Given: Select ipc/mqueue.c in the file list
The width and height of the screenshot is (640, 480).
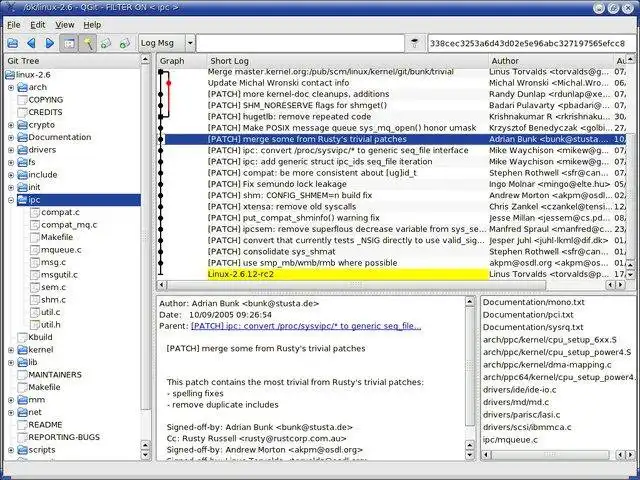Looking at the screenshot, I should (510, 438).
